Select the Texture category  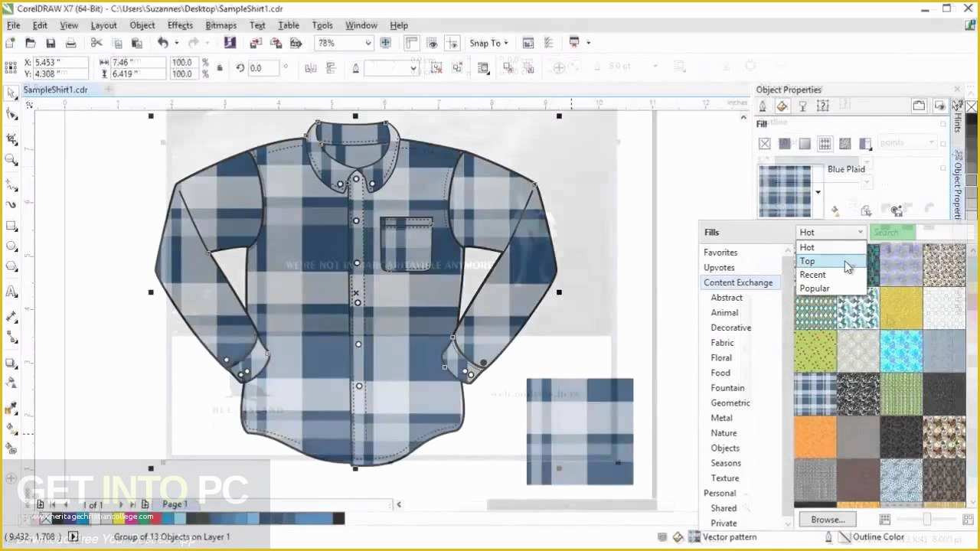[725, 478]
